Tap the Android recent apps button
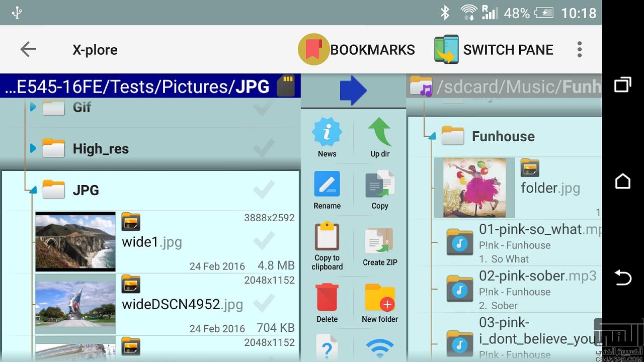Image resolution: width=644 pixels, height=362 pixels. pos(623,85)
